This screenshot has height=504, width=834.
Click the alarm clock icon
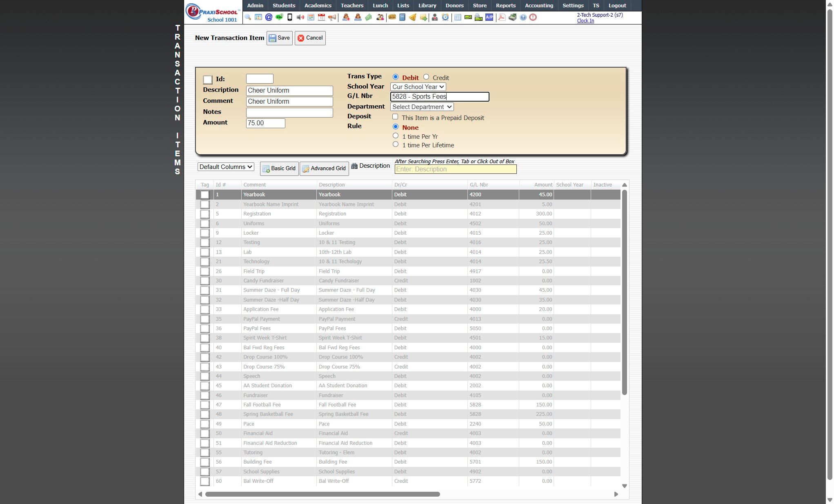coord(445,17)
